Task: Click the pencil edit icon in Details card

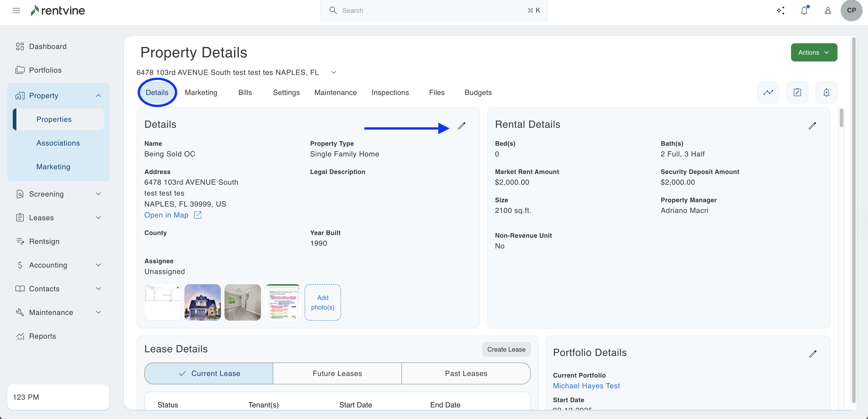Action: coord(462,126)
